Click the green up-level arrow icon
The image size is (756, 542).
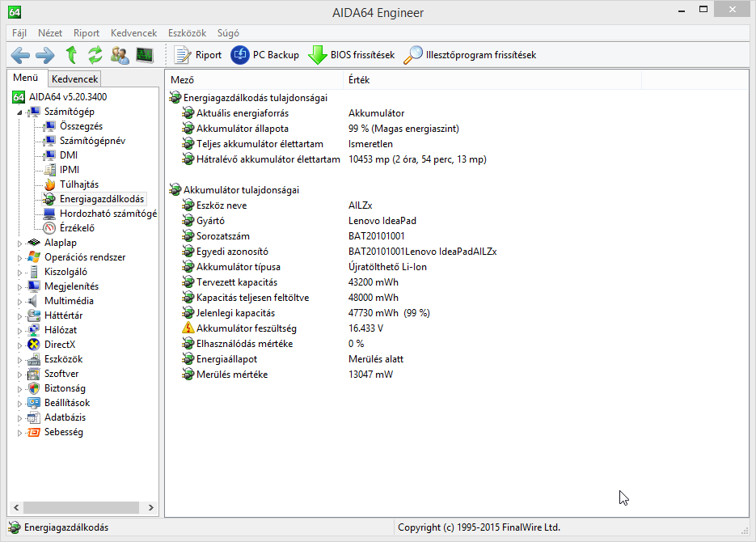point(71,55)
